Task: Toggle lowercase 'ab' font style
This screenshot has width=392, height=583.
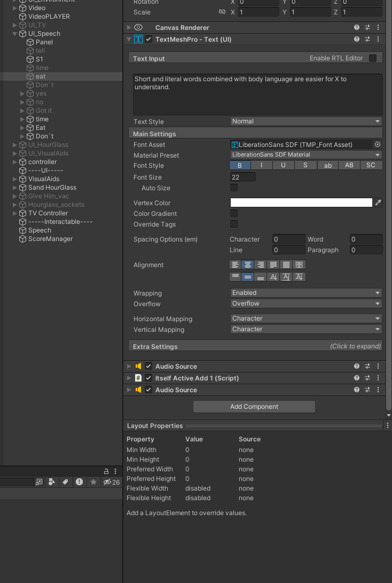Action: [328, 165]
